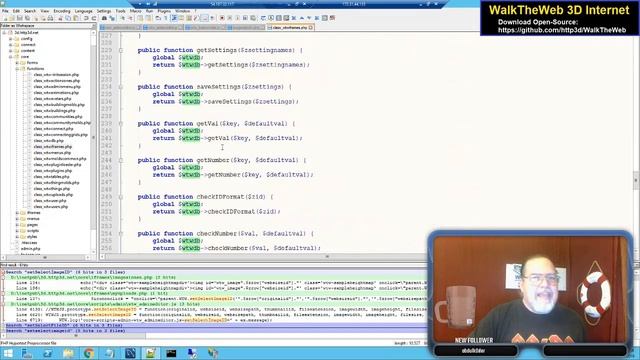The image size is (640, 360).
Task: Click the New file toolbar icon
Action: click(x=5, y=18)
